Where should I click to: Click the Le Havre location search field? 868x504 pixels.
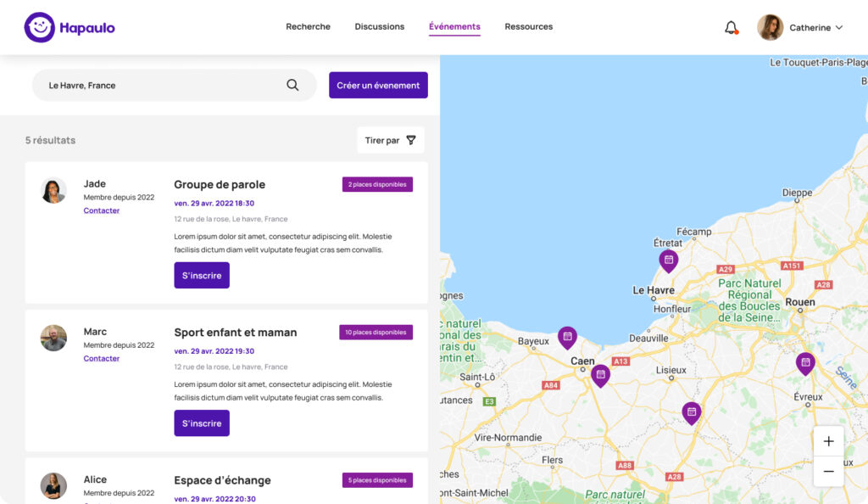tap(161, 85)
